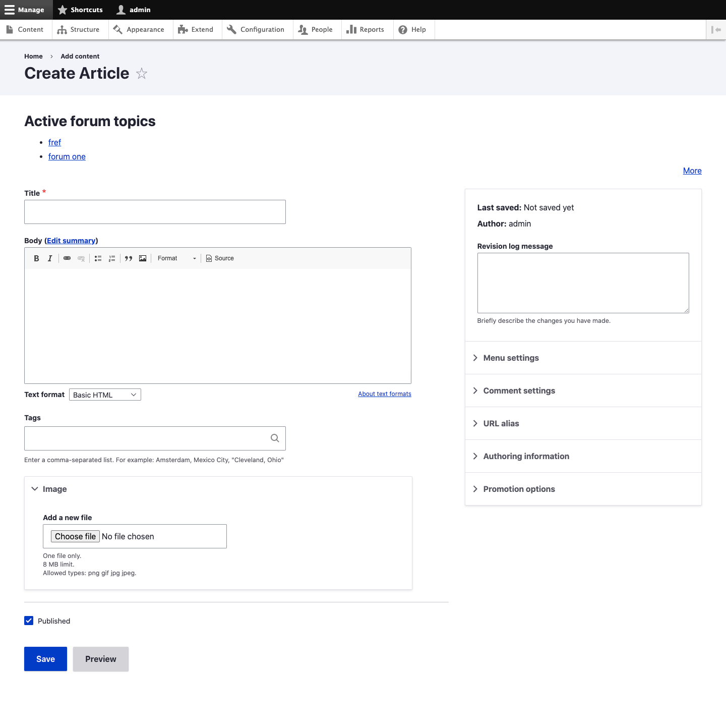Insert a bulleted list in body
This screenshot has height=728, width=726.
tap(98, 258)
